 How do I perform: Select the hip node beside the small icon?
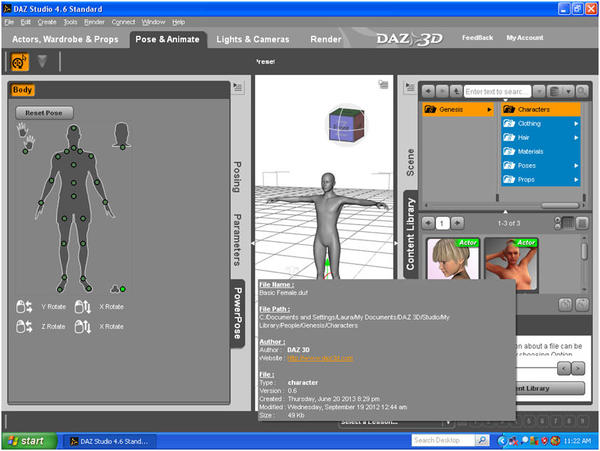(x=122, y=289)
